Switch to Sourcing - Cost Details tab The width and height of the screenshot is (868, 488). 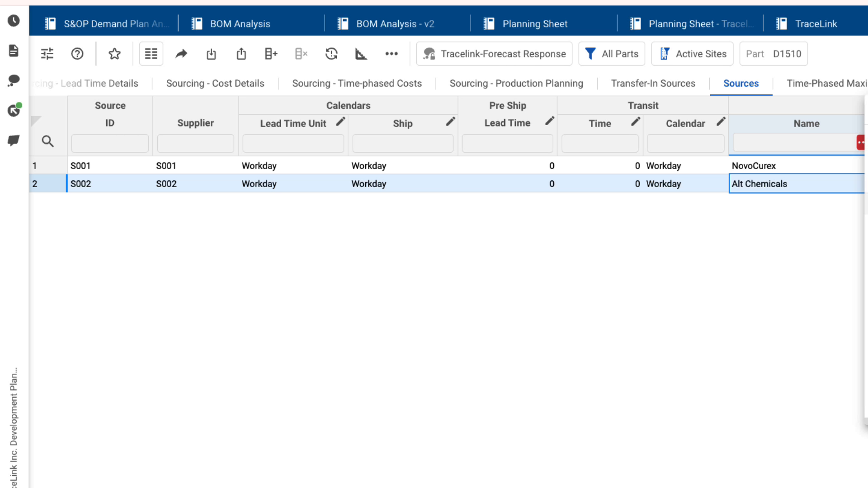tap(215, 83)
